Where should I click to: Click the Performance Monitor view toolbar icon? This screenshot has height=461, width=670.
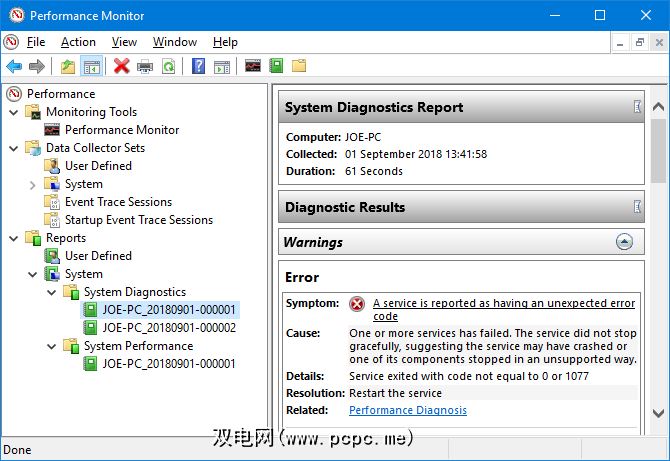pos(253,66)
